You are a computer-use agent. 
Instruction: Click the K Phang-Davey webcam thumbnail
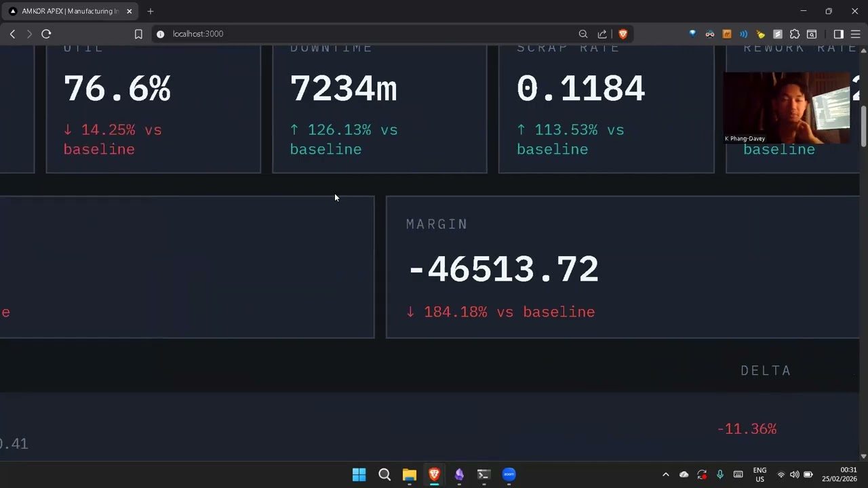point(787,108)
